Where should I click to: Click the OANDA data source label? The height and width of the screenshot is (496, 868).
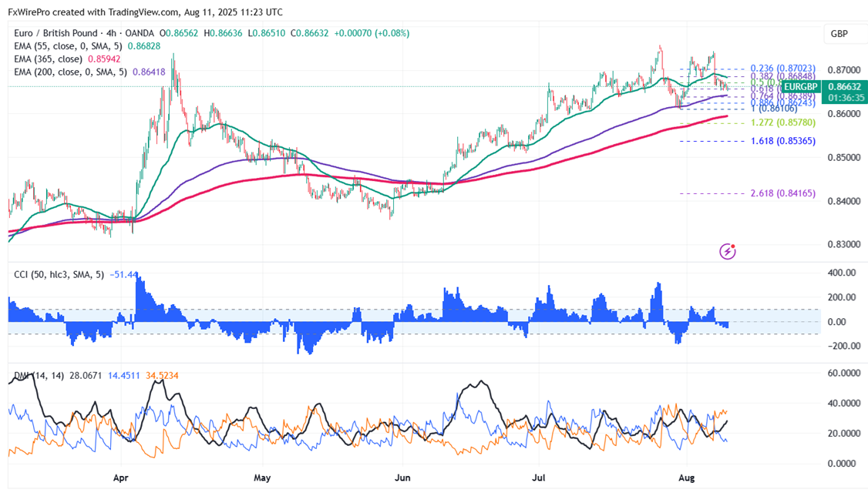[140, 33]
